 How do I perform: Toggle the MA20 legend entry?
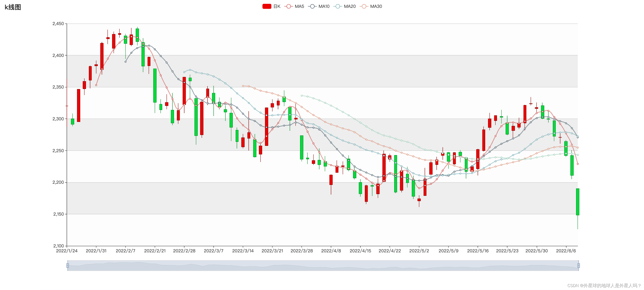coord(345,6)
